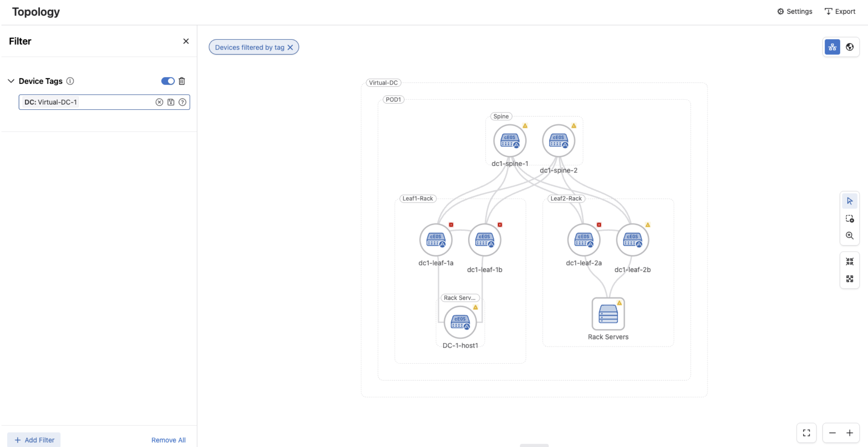The width and height of the screenshot is (868, 447).
Task: Select the dc1-spine-1 device node
Action: tap(510, 141)
